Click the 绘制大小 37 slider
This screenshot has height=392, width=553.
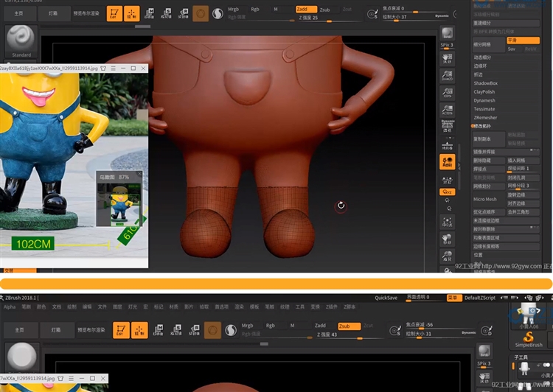415,17
